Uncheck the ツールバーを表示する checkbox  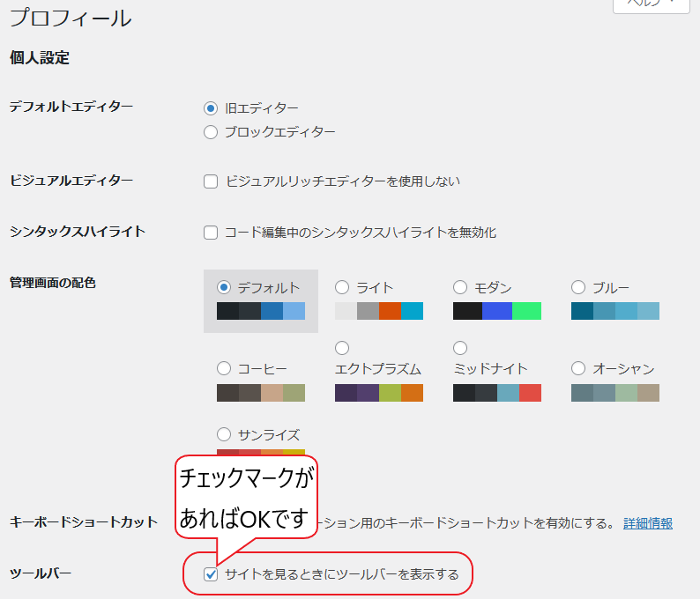[211, 574]
